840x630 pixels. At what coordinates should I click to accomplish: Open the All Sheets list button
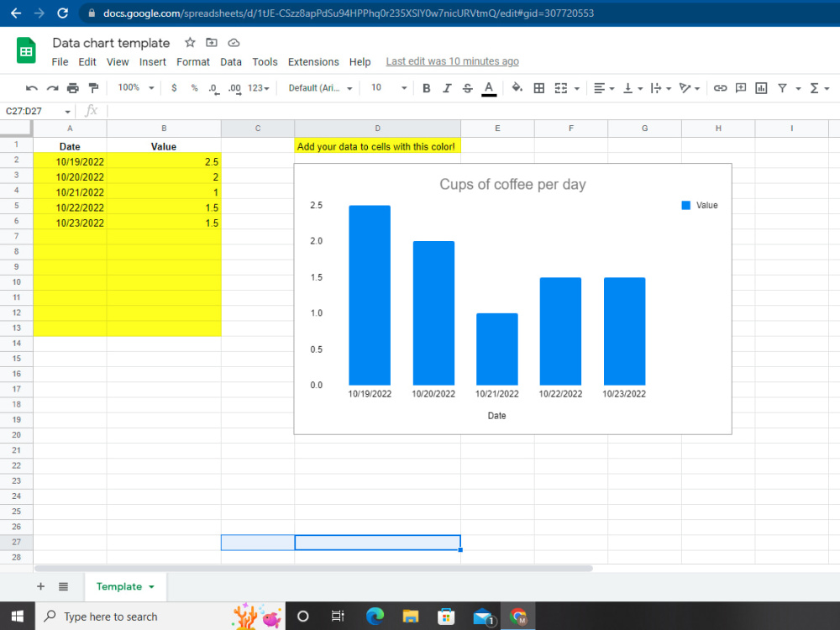pyautogui.click(x=63, y=586)
